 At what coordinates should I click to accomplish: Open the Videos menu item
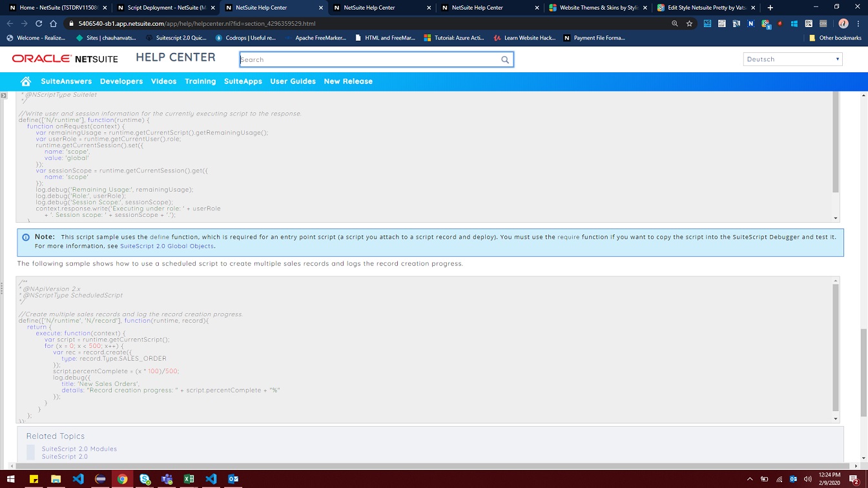click(x=163, y=81)
